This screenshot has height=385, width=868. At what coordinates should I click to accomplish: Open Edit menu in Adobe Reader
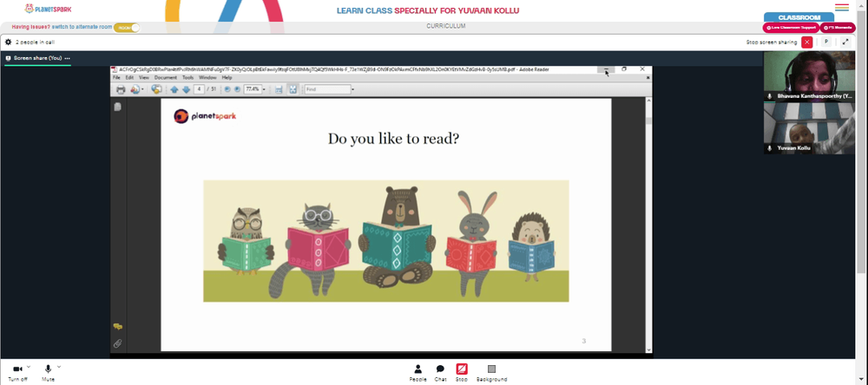(129, 77)
